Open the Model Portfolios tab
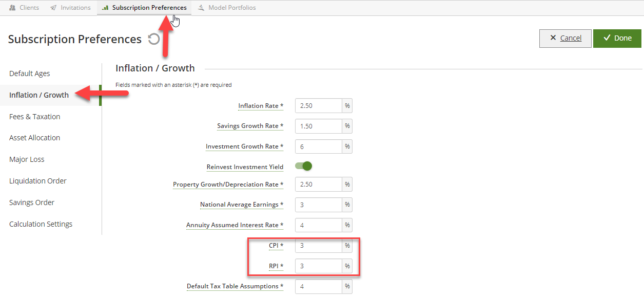Viewport: 644px width, 295px height. tap(226, 8)
